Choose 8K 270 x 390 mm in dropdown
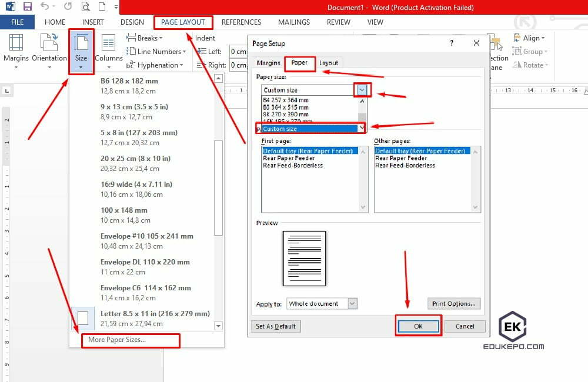 [310, 115]
